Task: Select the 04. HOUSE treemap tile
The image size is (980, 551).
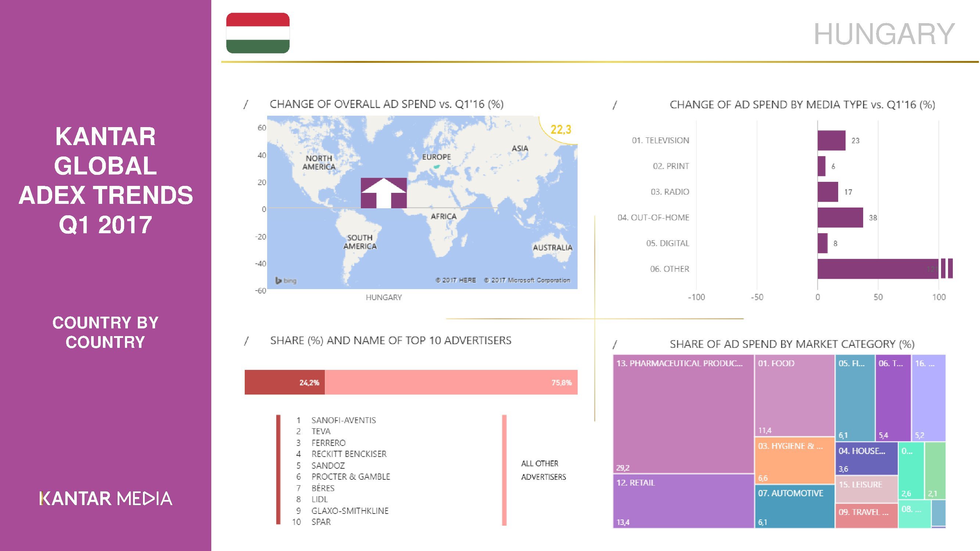Action: (866, 458)
